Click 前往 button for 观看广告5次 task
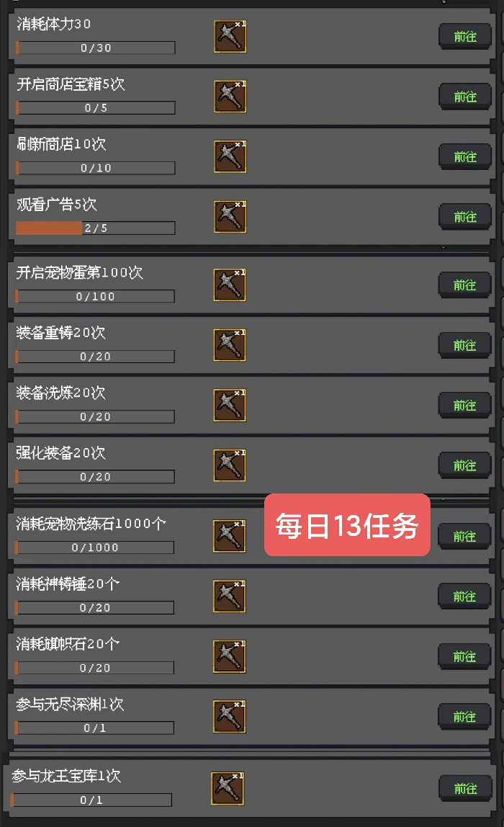504x827 pixels. point(465,217)
